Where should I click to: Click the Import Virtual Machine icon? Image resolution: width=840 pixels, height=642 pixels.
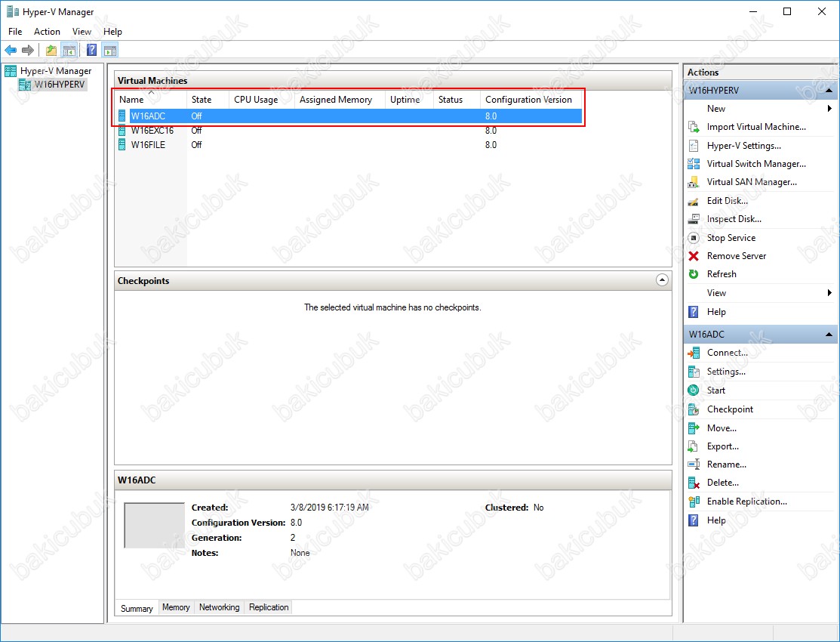point(694,127)
